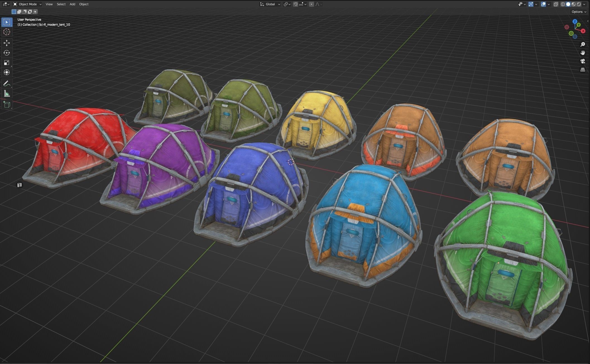Click the small checkered empty-object icon

20,185
